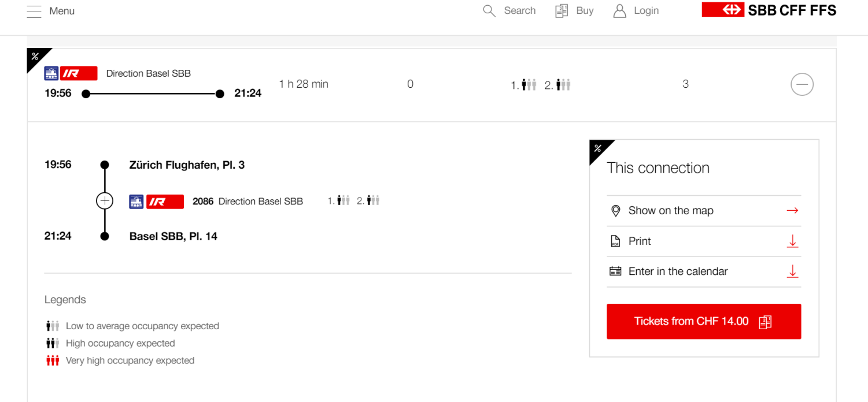Click the Search magnifier icon
The image size is (868, 402).
489,11
